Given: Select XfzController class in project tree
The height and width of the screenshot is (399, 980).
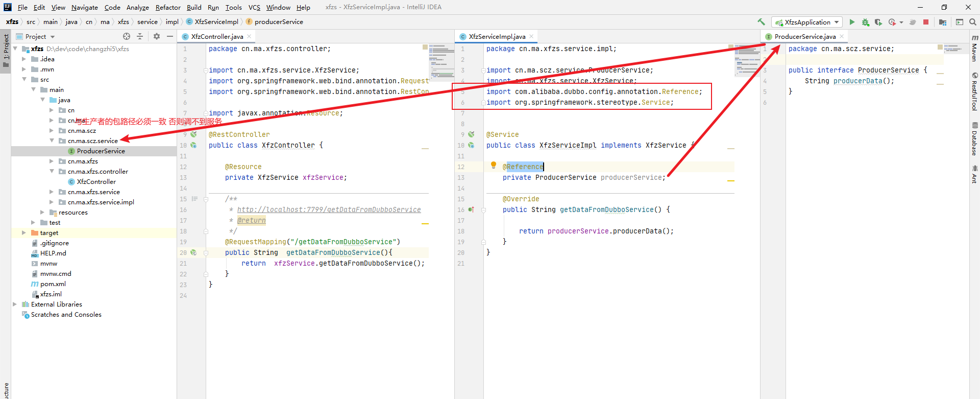Looking at the screenshot, I should click(96, 182).
